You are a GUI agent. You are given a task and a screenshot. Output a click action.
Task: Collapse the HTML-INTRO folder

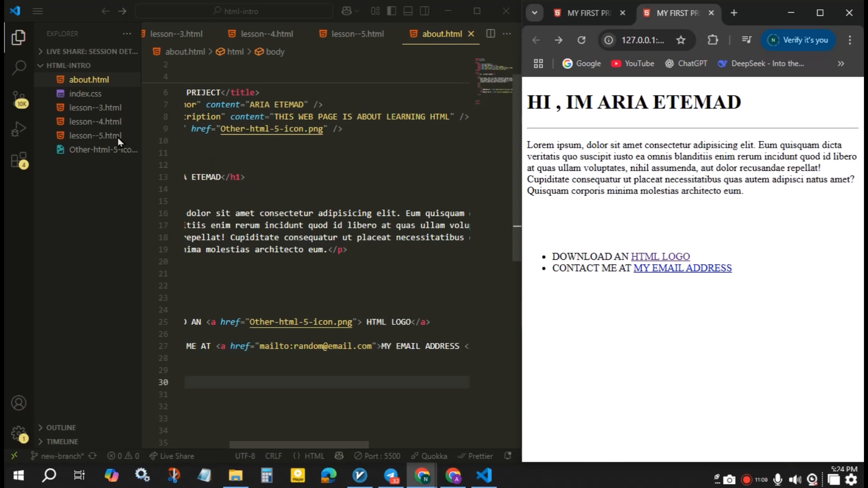click(x=68, y=66)
